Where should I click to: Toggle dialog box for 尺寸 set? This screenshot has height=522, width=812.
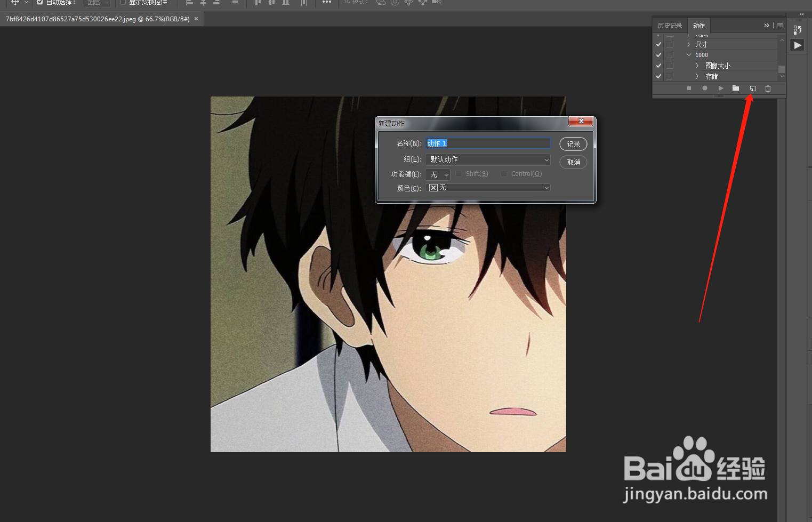tap(670, 44)
